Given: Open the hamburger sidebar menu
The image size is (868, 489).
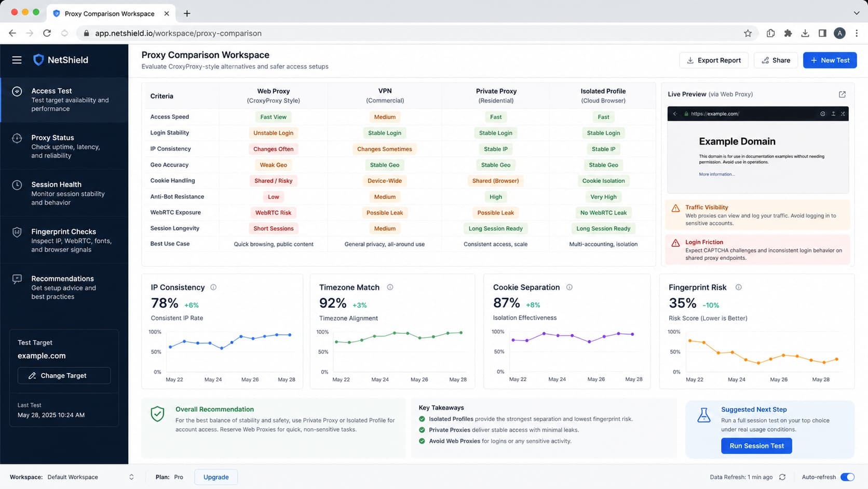Looking at the screenshot, I should point(17,60).
